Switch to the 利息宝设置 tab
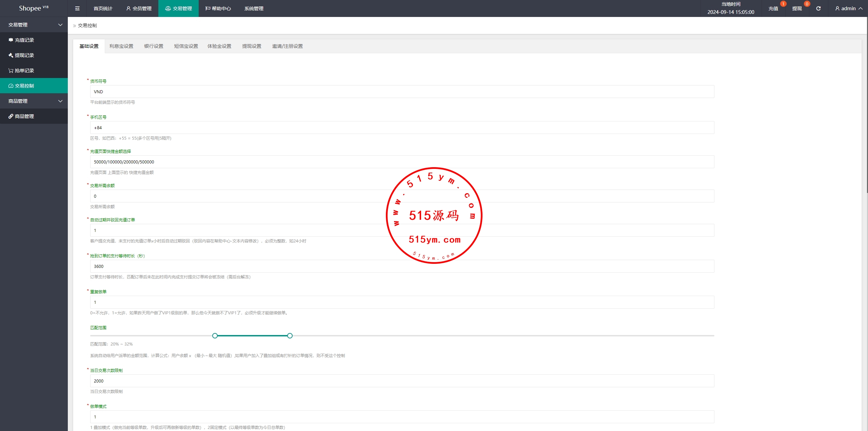 point(121,46)
